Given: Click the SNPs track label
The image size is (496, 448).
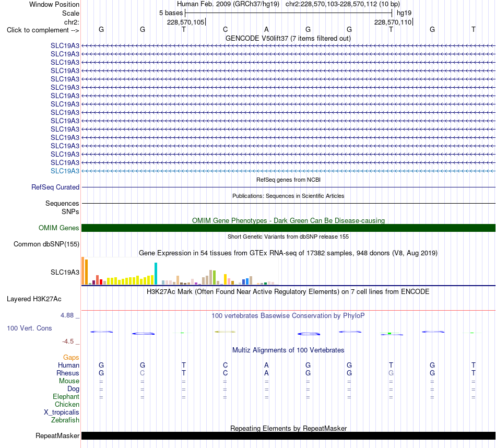Looking at the screenshot, I should pyautogui.click(x=70, y=211).
